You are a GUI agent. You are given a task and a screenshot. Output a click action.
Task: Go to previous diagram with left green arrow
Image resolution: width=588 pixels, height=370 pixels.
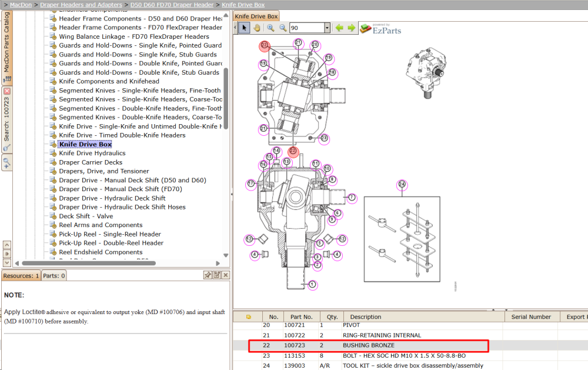point(339,28)
